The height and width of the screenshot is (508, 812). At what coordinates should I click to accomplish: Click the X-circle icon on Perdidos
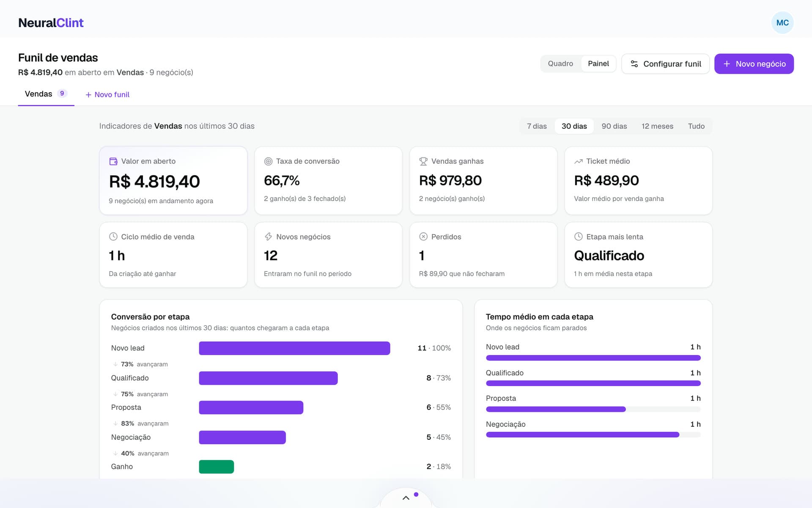423,237
